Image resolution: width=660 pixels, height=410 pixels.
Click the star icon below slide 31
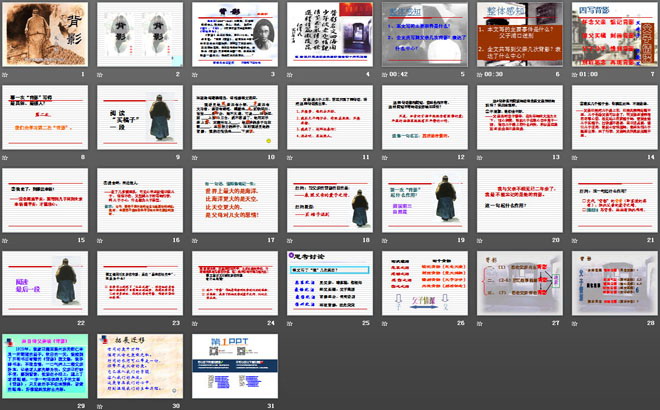click(x=195, y=406)
